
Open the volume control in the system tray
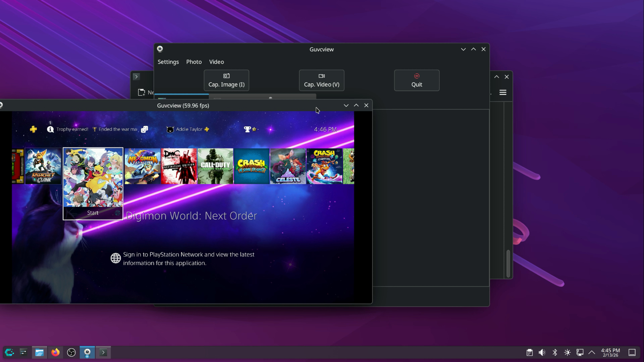pos(542,352)
